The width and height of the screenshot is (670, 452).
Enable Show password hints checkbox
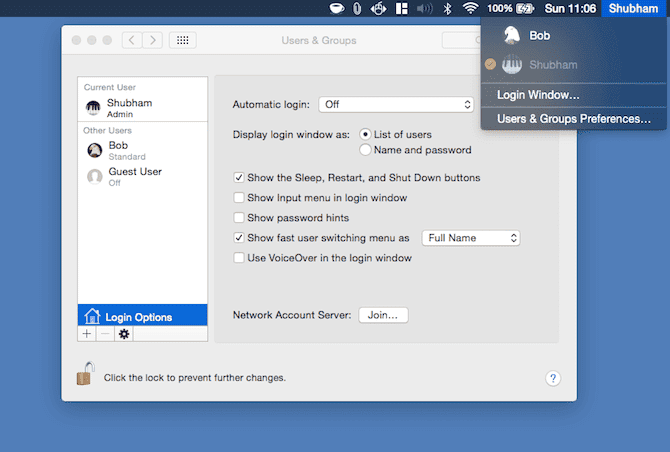[x=239, y=217]
